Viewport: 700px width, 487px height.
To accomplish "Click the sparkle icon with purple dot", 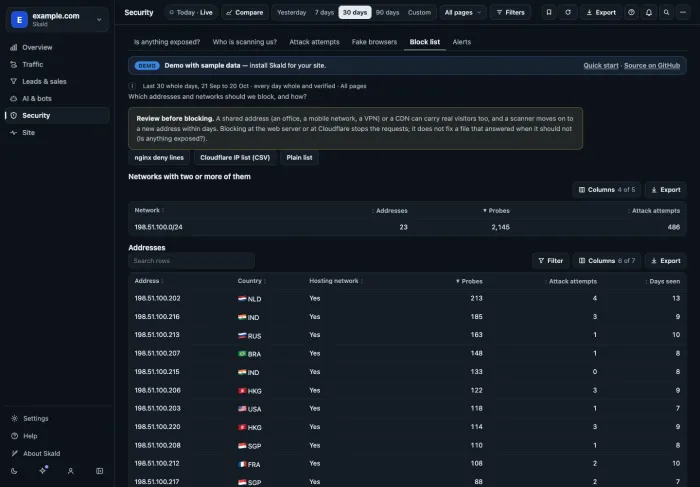I will pyautogui.click(x=43, y=470).
